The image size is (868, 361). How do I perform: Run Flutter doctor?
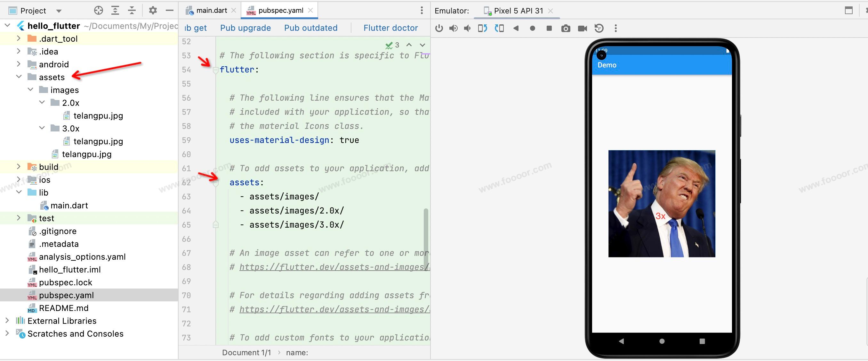(x=390, y=28)
